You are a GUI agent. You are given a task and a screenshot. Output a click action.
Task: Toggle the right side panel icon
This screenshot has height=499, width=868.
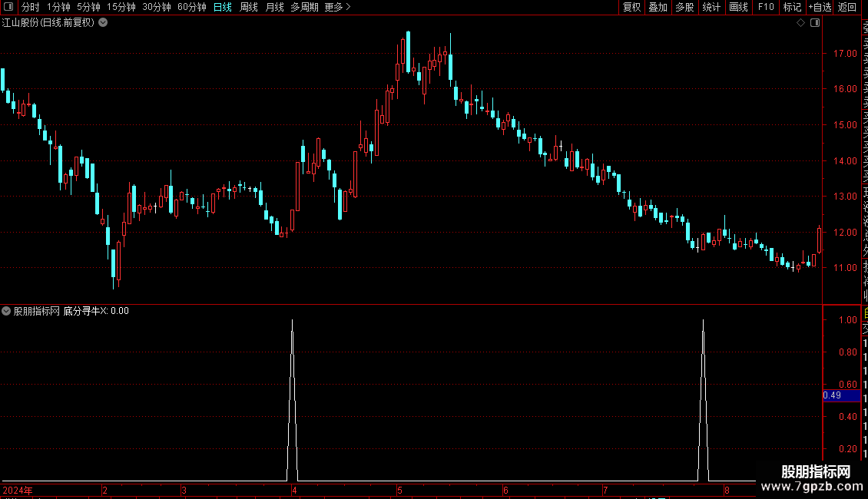pos(815,23)
